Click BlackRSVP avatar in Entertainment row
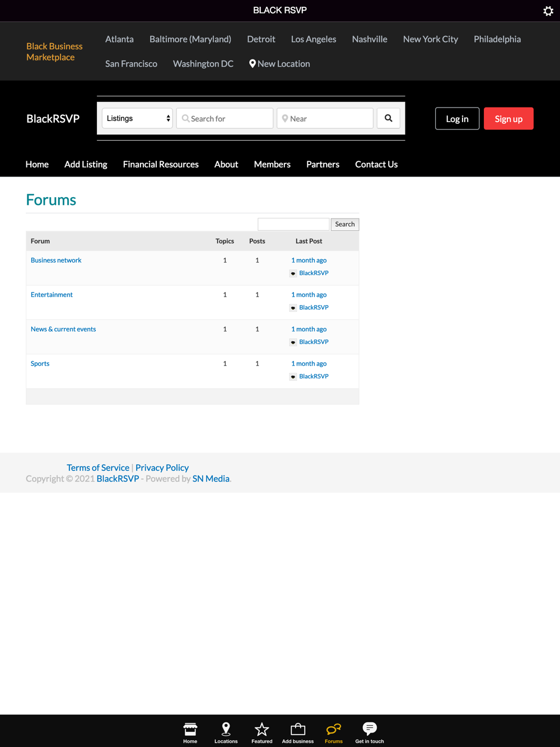Image resolution: width=560 pixels, height=747 pixels. coord(293,307)
